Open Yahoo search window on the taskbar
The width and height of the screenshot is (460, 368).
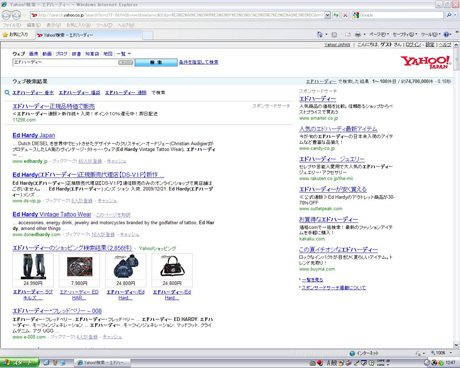[102, 363]
